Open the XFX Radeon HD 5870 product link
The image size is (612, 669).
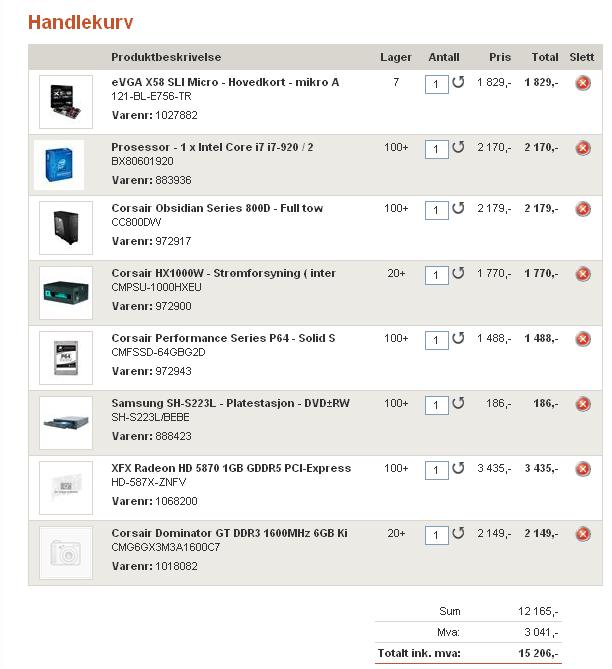[231, 468]
